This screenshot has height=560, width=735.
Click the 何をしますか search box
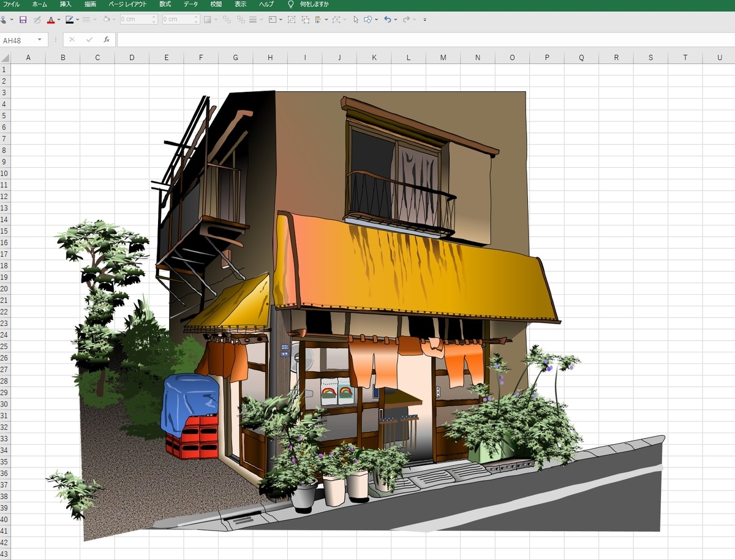point(314,4)
